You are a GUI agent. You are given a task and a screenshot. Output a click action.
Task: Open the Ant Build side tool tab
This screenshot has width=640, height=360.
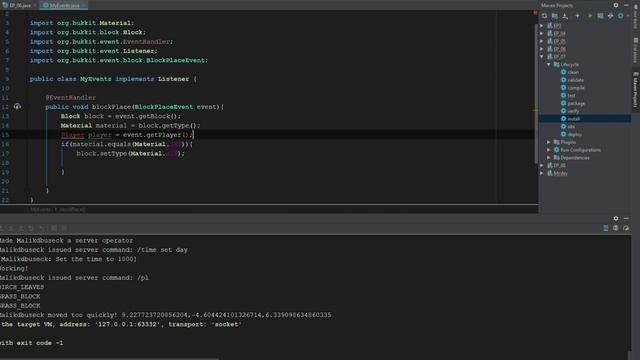636,16
